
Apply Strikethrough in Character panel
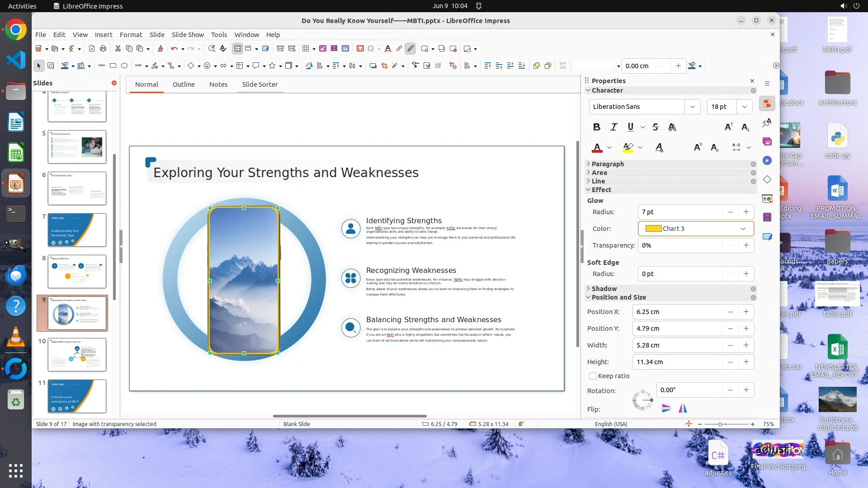point(656,127)
